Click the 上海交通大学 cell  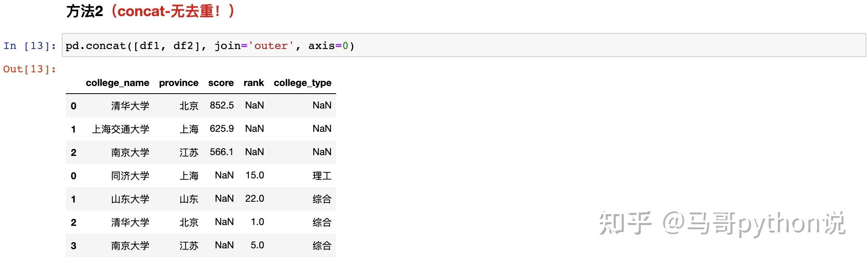point(120,129)
